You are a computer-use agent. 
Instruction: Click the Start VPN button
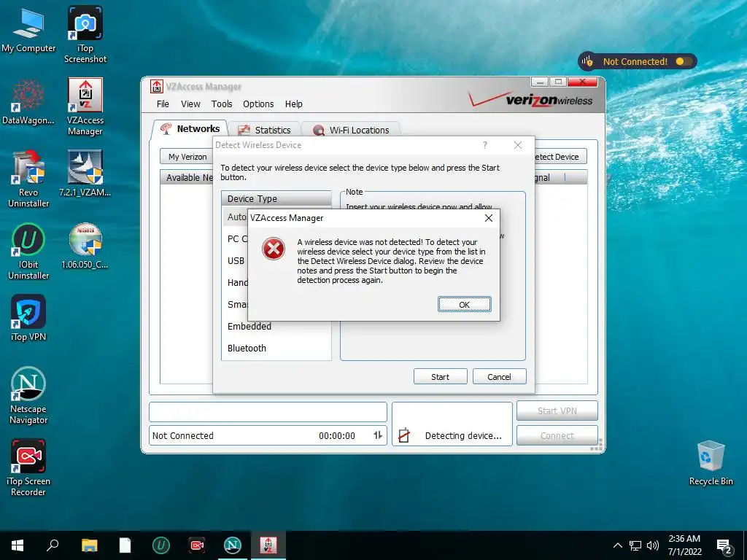[557, 411]
